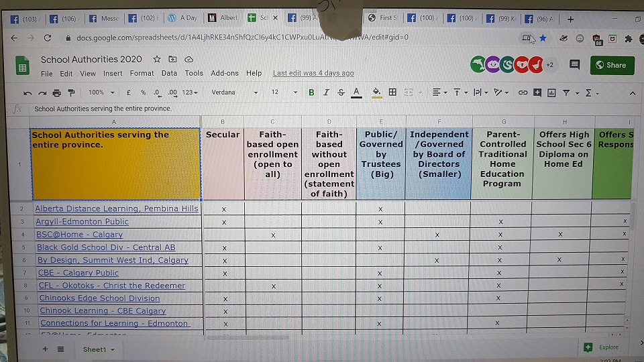Screen dimensions: 644x362
Task: Open the Sheet1 tab dropdown
Action: click(x=113, y=350)
